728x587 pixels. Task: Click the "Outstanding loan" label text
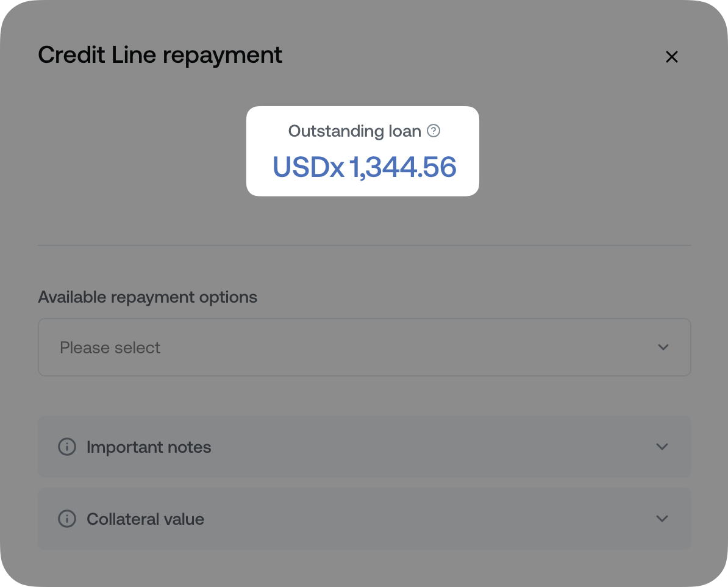click(x=354, y=131)
